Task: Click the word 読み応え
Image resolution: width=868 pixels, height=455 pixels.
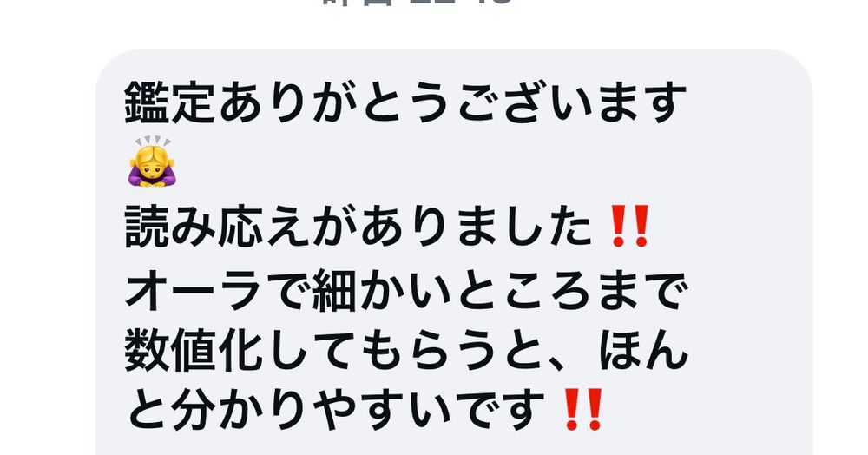Action: click(x=216, y=227)
